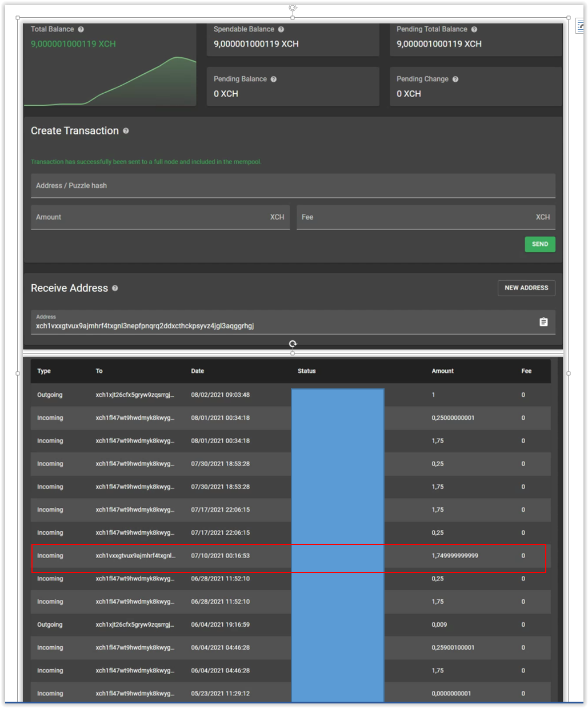Show help for Receive Address
This screenshot has height=708, width=588.
click(115, 288)
